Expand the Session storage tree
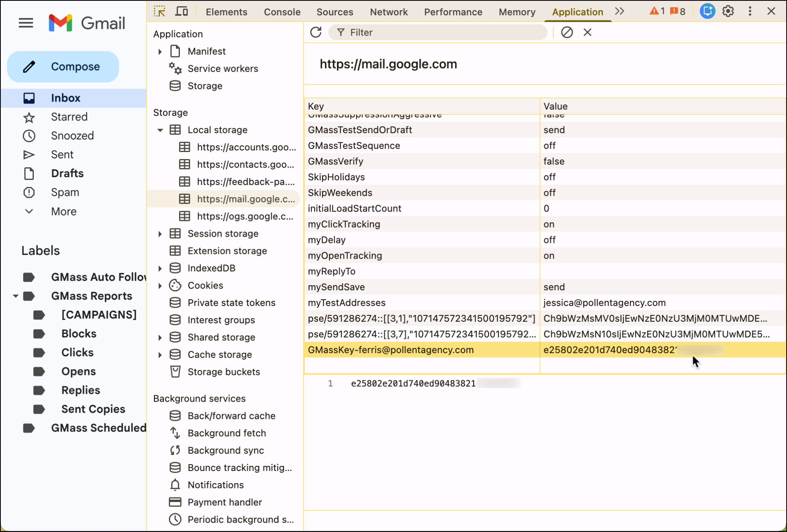Viewport: 787px width, 532px height. [160, 234]
